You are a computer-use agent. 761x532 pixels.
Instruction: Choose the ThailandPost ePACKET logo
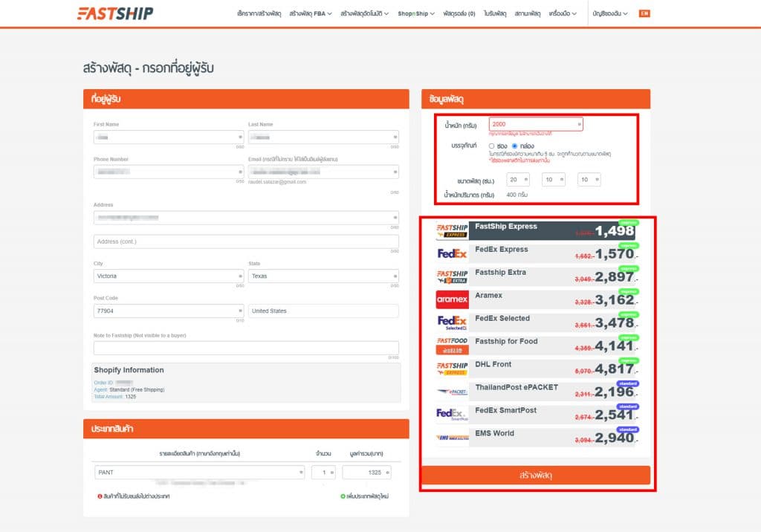pos(452,392)
